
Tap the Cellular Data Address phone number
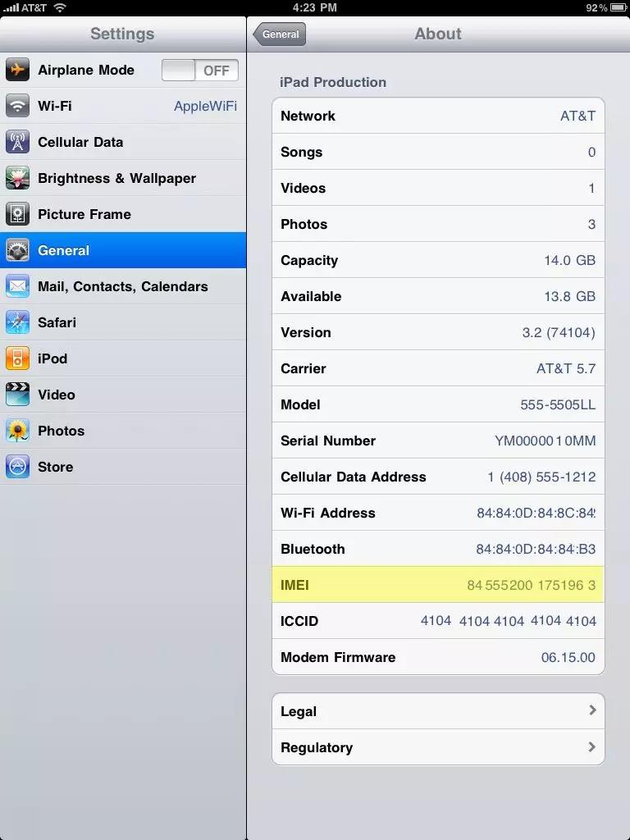(541, 477)
